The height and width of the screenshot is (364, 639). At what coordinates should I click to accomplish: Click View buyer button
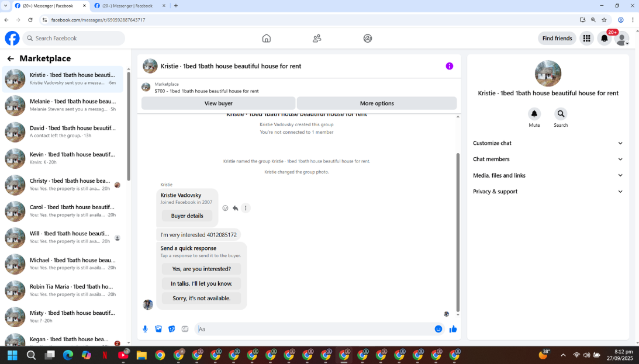[x=219, y=103]
